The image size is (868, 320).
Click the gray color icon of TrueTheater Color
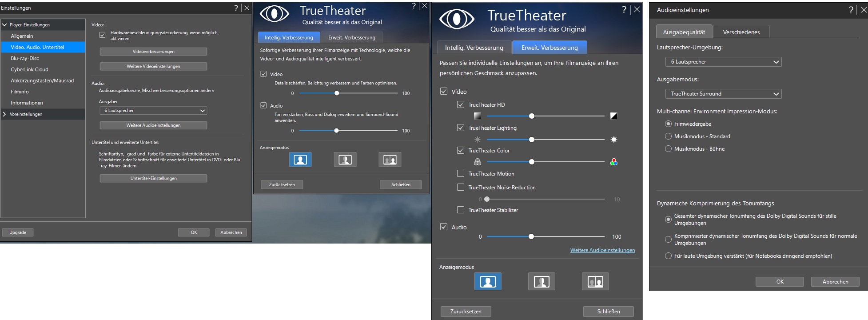(478, 162)
